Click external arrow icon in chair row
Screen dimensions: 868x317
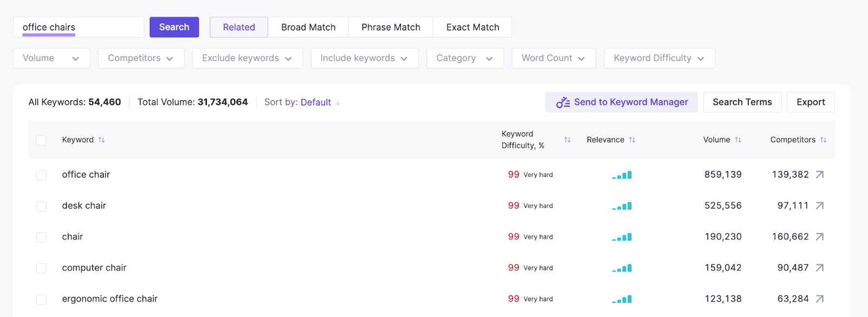[x=819, y=237]
